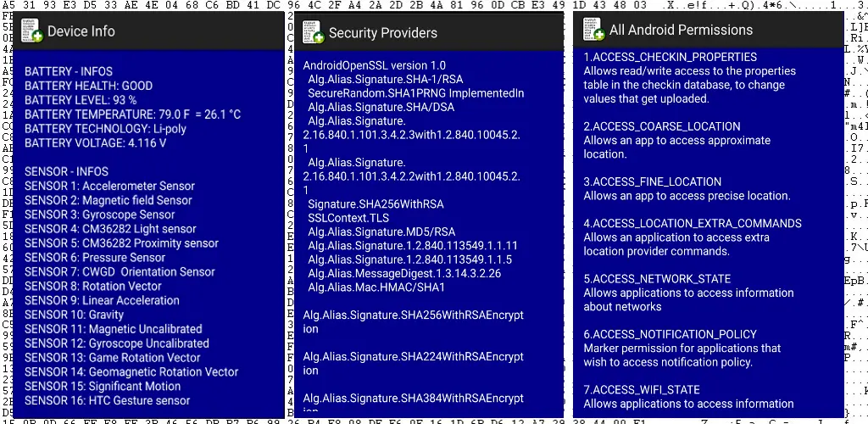The width and height of the screenshot is (868, 424).
Task: Select 2.ACCESS_COARSE_LOCATION permission
Action: [662, 126]
